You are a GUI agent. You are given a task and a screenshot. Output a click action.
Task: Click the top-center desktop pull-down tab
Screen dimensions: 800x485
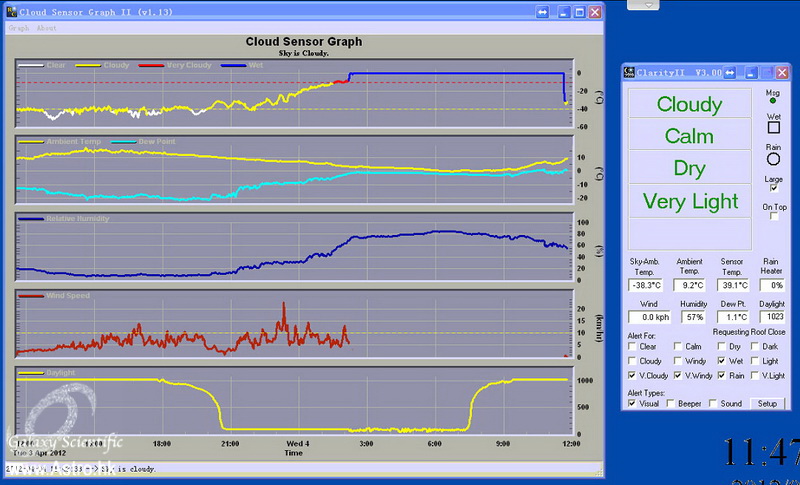[x=650, y=5]
